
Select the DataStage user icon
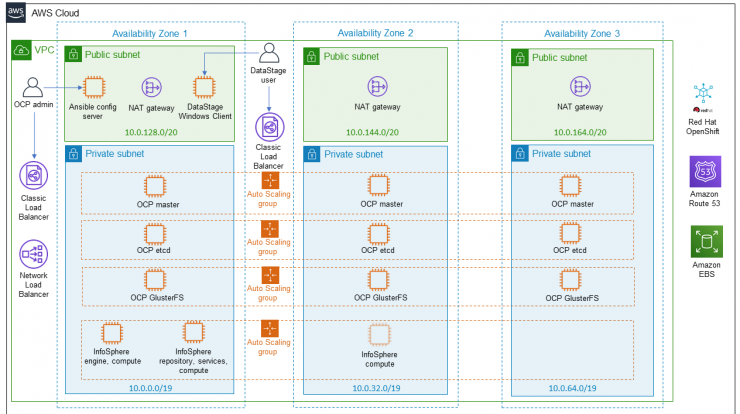point(269,53)
